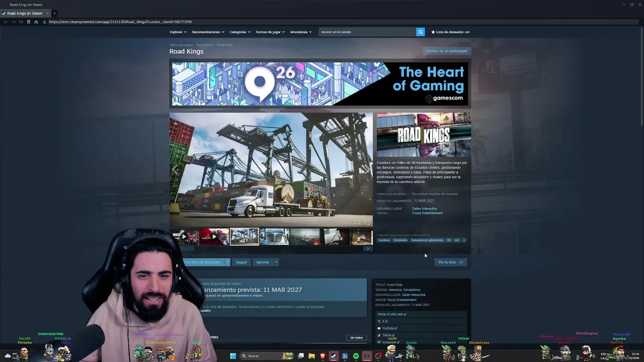Select the foggy road screenshot thumbnail
This screenshot has width=644, height=362.
pos(305,236)
